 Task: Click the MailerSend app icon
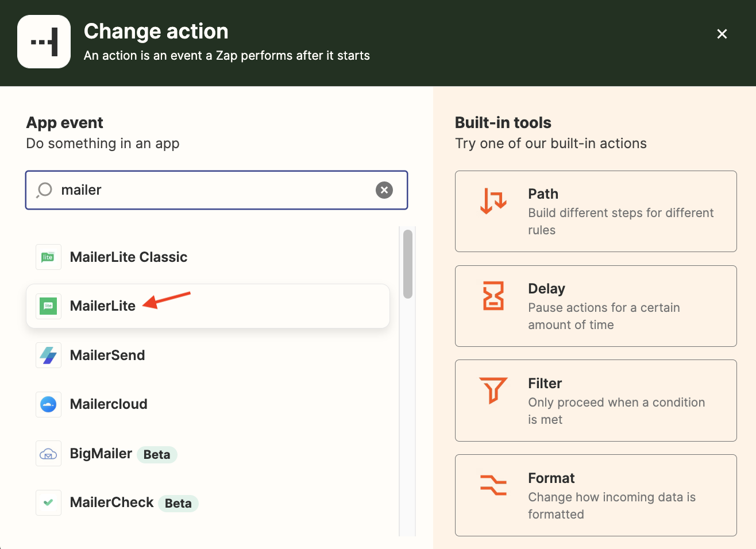[48, 355]
